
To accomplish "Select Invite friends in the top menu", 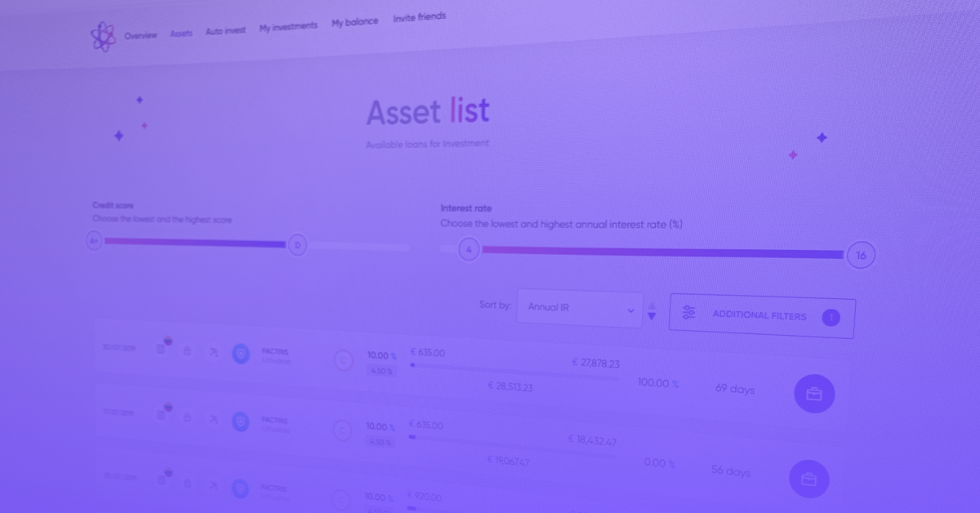I will [419, 17].
